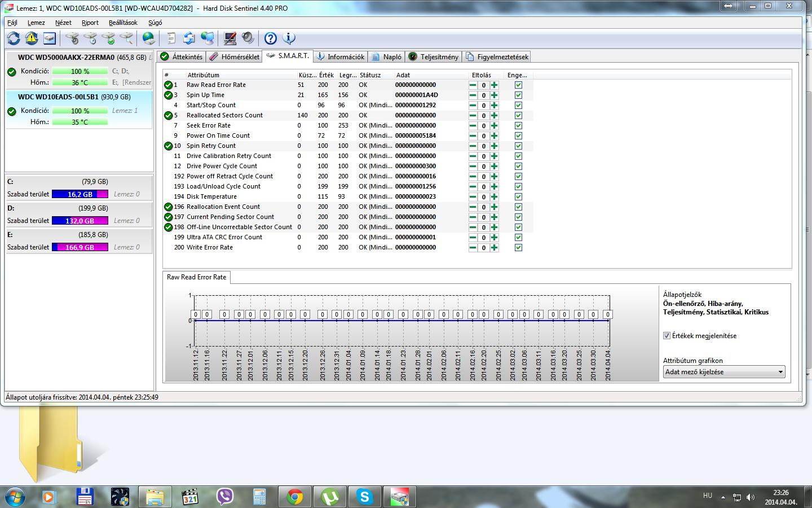The width and height of the screenshot is (812, 508).
Task: Click the blue info bubble icon
Action: tap(289, 38)
